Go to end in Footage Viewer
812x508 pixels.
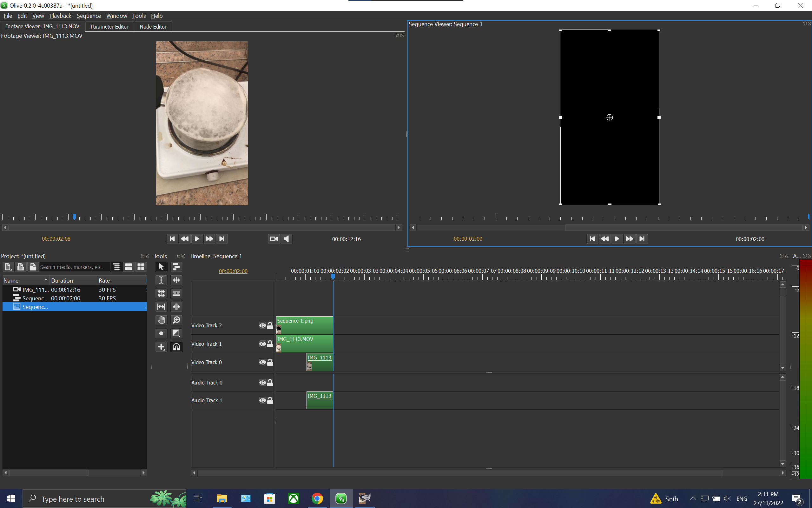pos(222,239)
